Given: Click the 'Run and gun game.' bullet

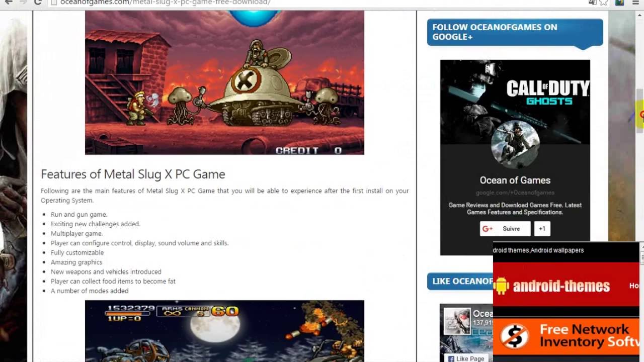Looking at the screenshot, I should (x=79, y=215).
